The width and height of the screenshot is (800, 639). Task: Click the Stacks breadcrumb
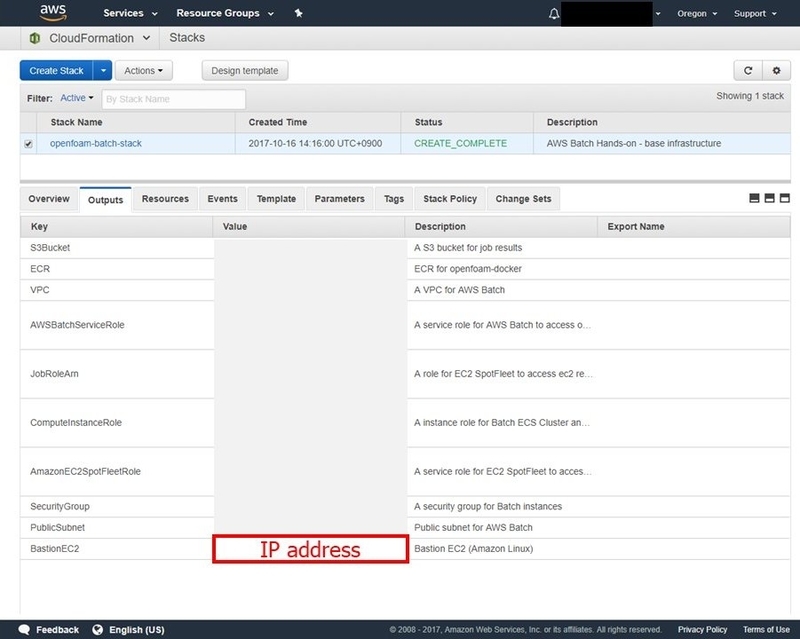(187, 38)
